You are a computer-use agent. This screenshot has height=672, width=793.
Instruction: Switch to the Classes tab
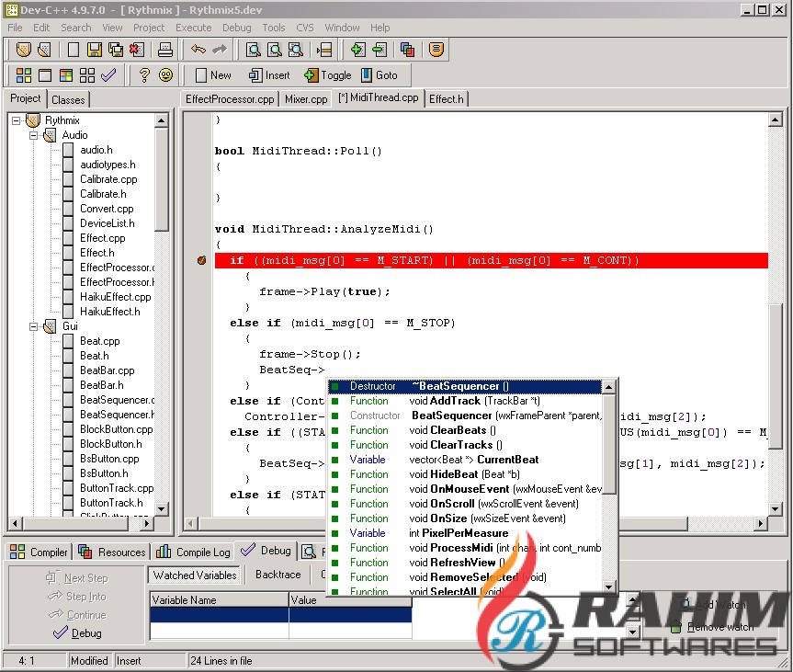pyautogui.click(x=68, y=99)
